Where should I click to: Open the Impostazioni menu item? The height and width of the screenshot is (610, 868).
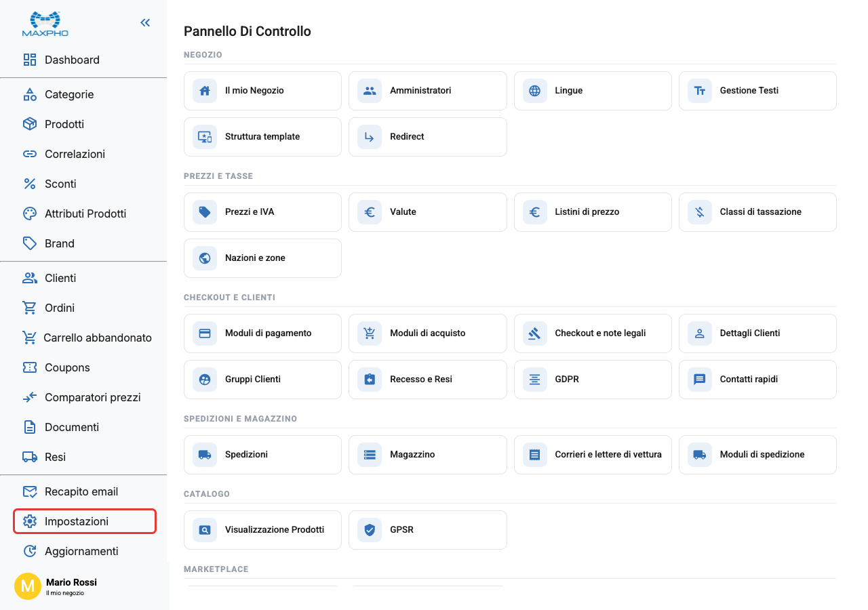tap(85, 521)
